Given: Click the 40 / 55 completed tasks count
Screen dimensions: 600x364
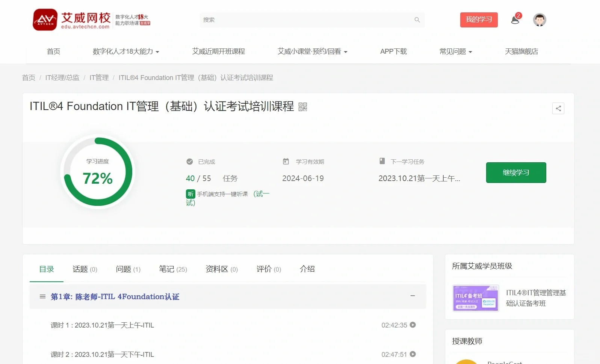Looking at the screenshot, I should tap(198, 178).
